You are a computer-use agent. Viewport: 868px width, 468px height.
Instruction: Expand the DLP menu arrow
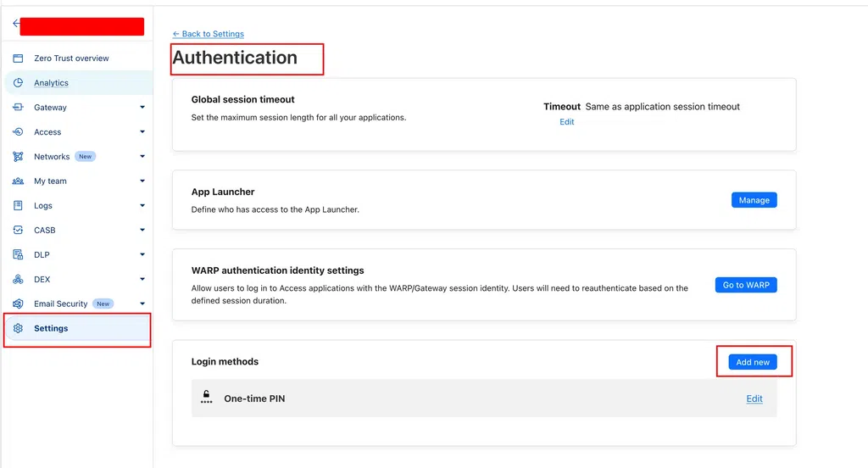[x=142, y=254]
